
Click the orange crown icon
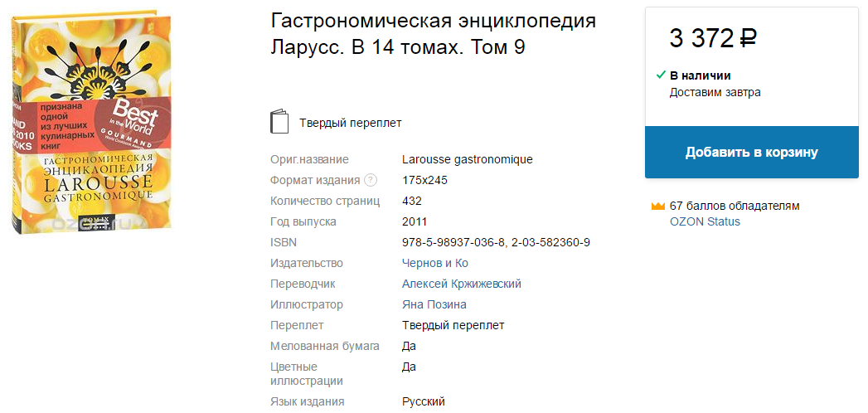pyautogui.click(x=658, y=206)
